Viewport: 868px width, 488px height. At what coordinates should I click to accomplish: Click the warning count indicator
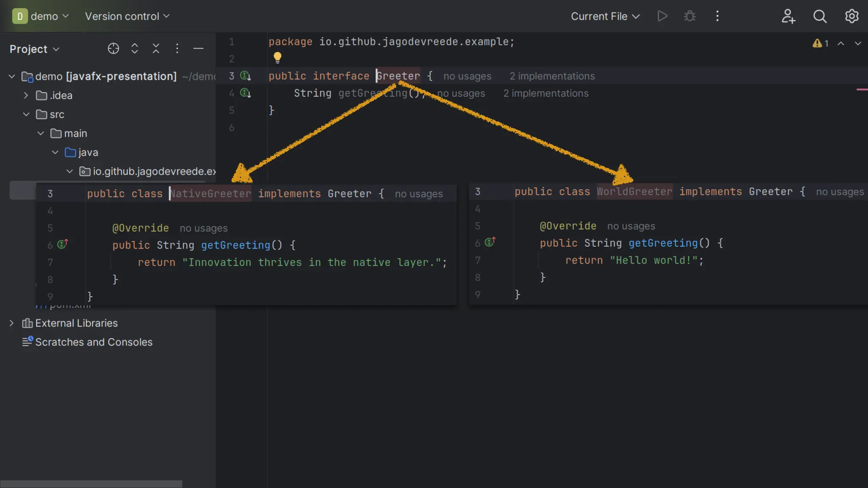[821, 43]
